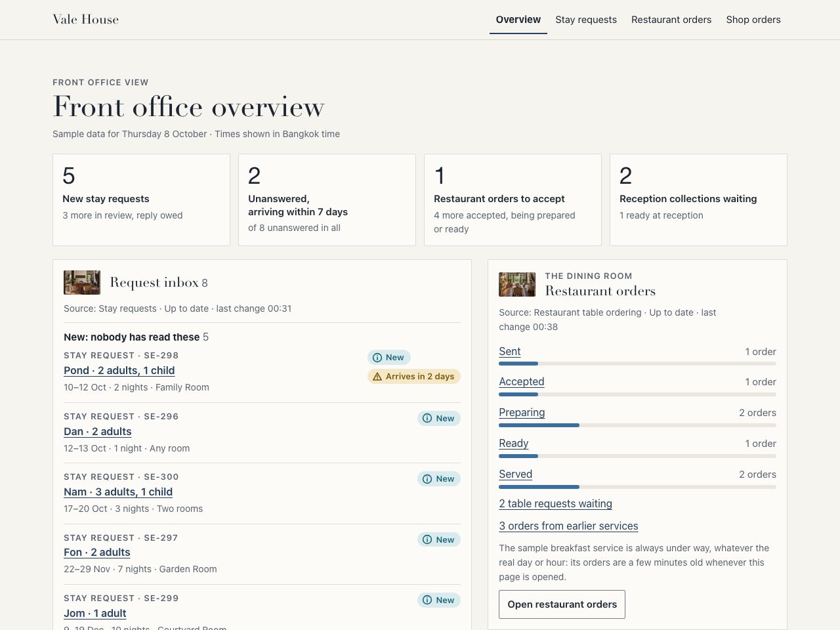Click '12–13 Oct · 1 night · Any room' text
The image size is (840, 630).
coord(127,448)
